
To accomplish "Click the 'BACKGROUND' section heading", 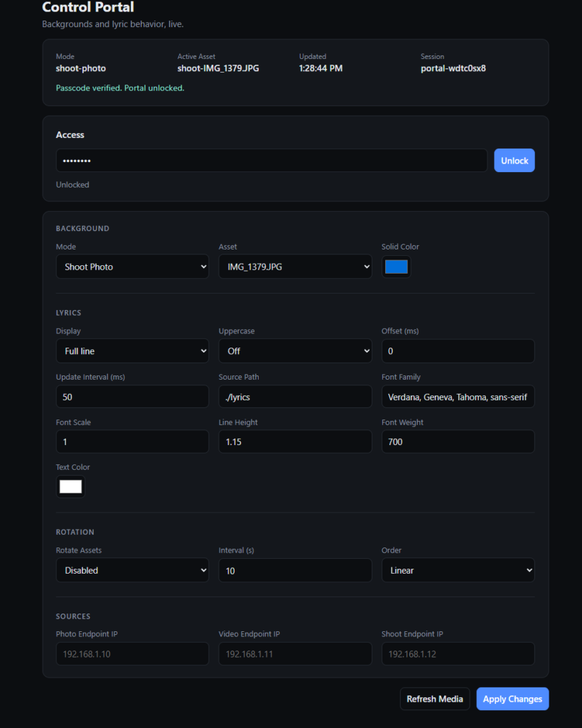I will [82, 228].
